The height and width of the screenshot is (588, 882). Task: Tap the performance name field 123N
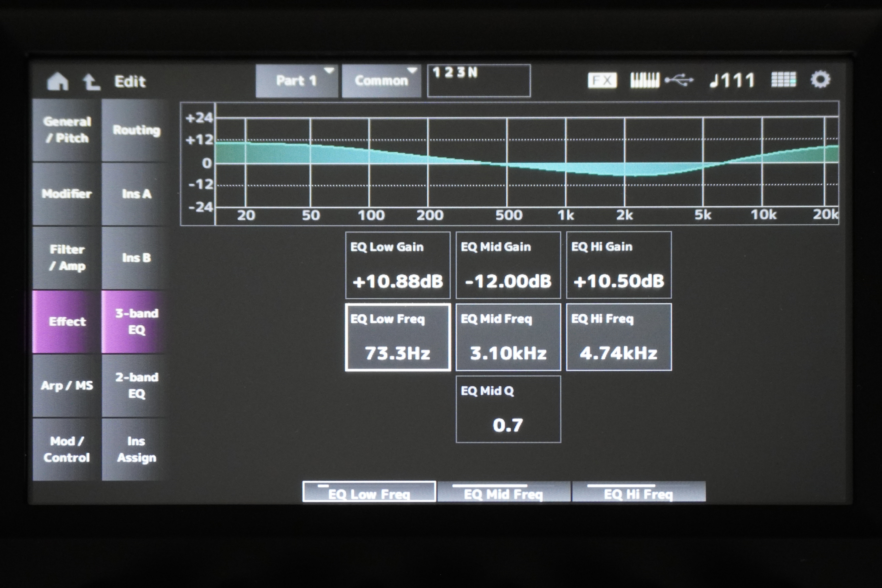pos(479,81)
